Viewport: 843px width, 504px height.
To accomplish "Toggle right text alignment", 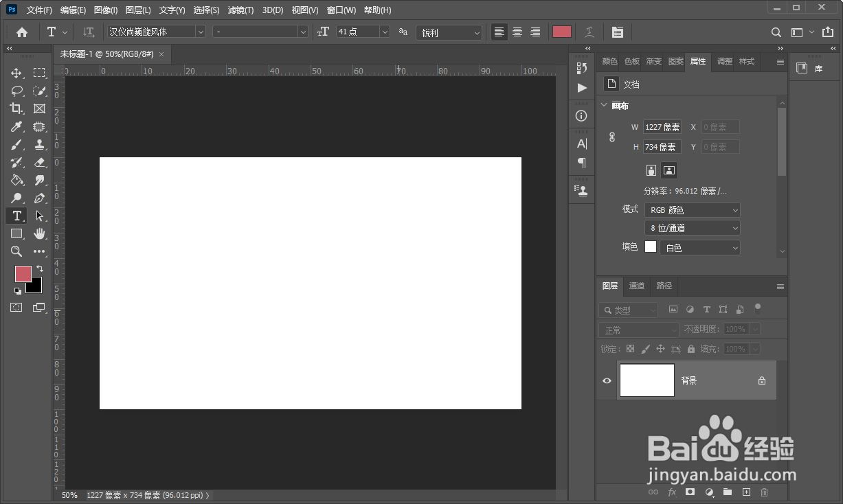I will pos(535,32).
